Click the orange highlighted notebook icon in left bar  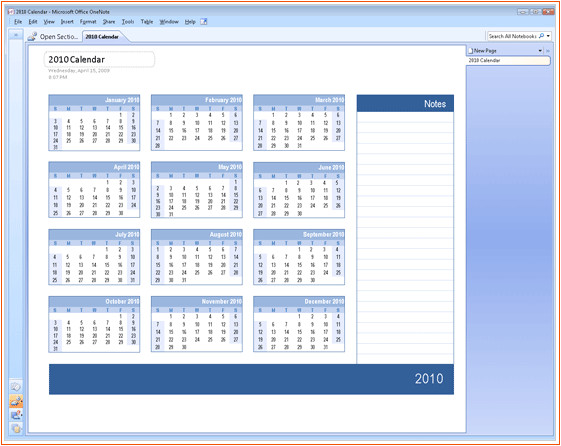coord(16,401)
